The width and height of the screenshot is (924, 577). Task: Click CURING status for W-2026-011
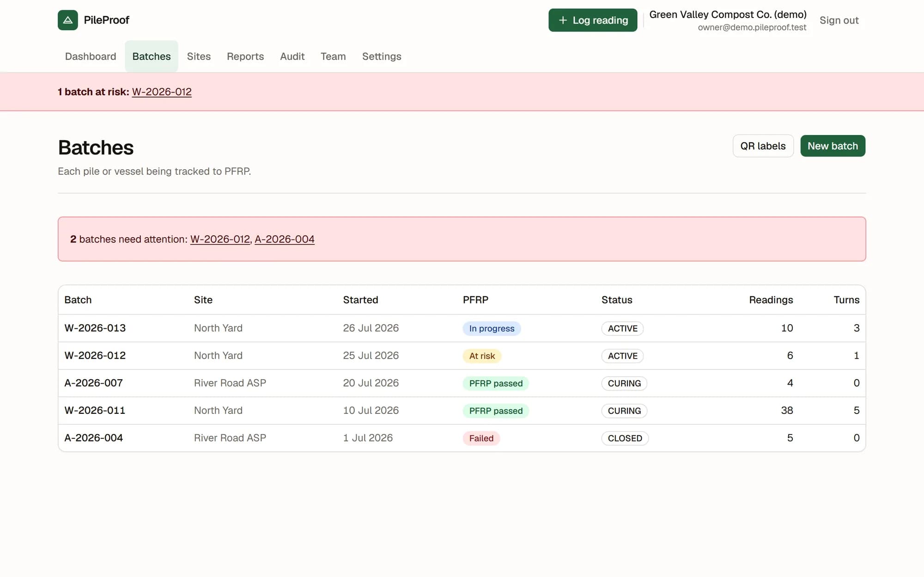click(x=624, y=411)
